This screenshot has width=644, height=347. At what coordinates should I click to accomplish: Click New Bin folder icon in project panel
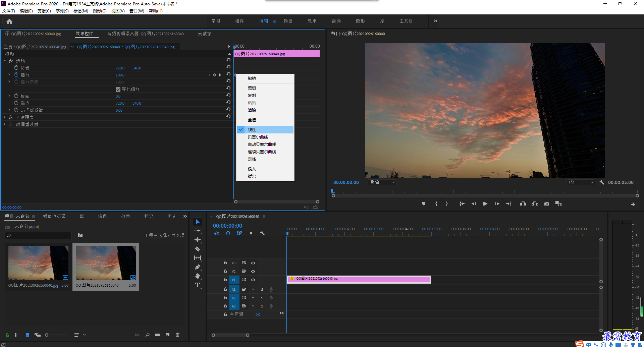[157, 335]
